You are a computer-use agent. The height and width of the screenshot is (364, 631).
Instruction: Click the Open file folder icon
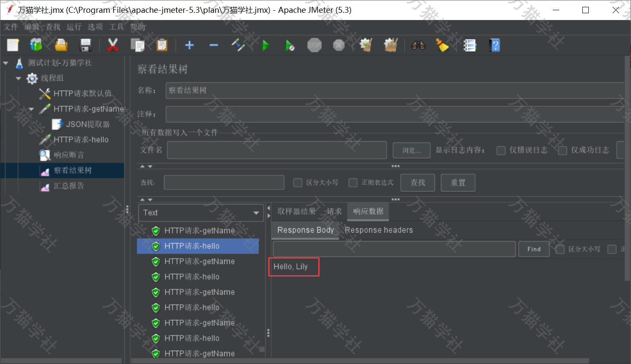coord(61,45)
